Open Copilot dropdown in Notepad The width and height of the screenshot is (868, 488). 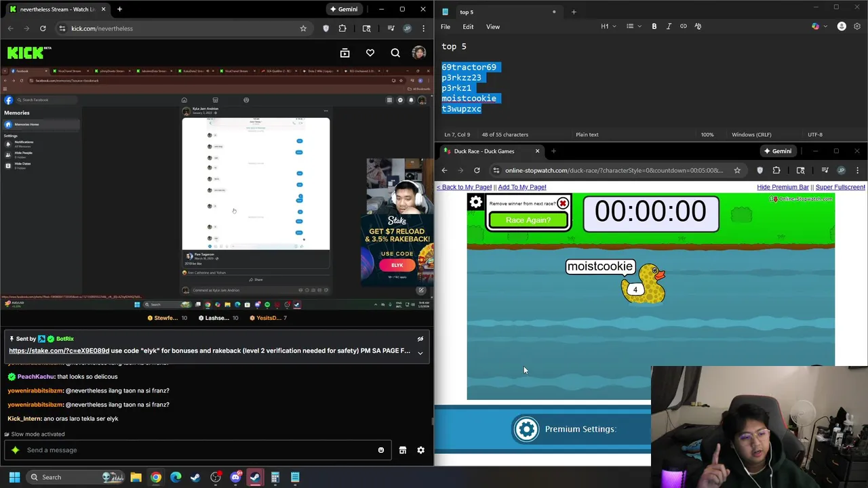[818, 26]
